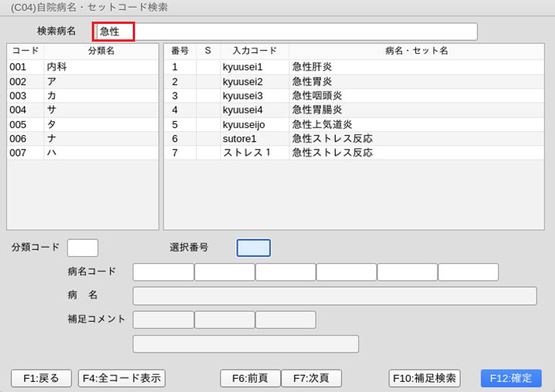Click the 選択番号 input field
This screenshot has width=555, height=392.
253,248
